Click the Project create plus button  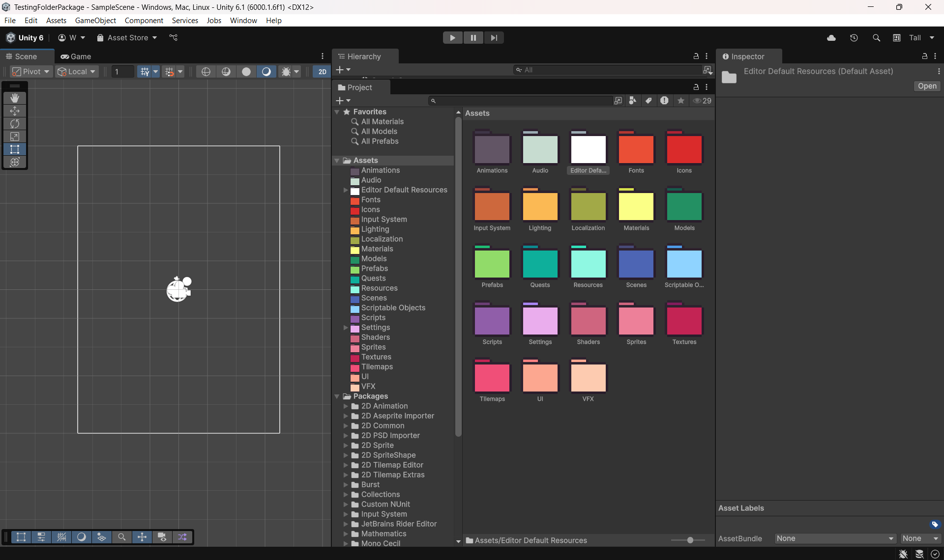(x=343, y=101)
